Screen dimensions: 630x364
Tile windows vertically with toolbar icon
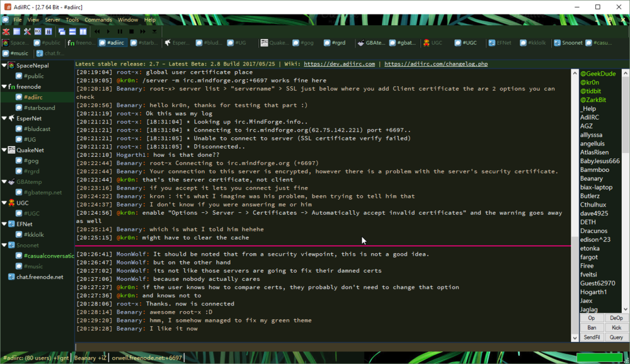[x=83, y=31]
